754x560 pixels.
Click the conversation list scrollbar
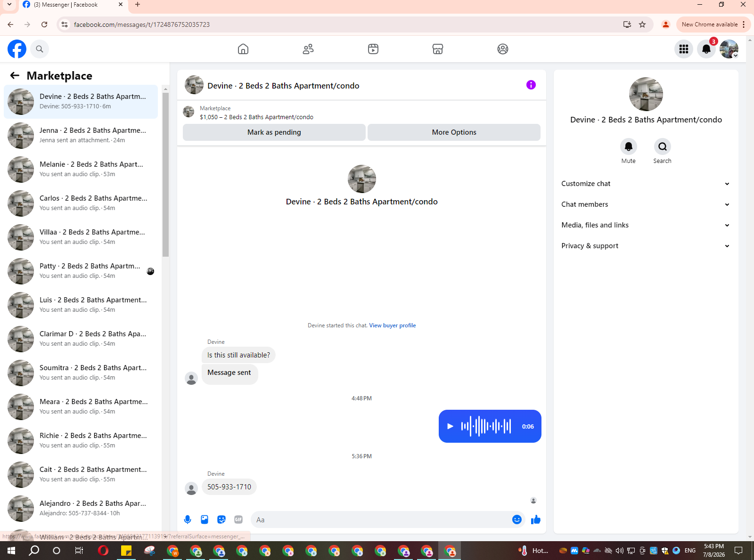click(165, 174)
